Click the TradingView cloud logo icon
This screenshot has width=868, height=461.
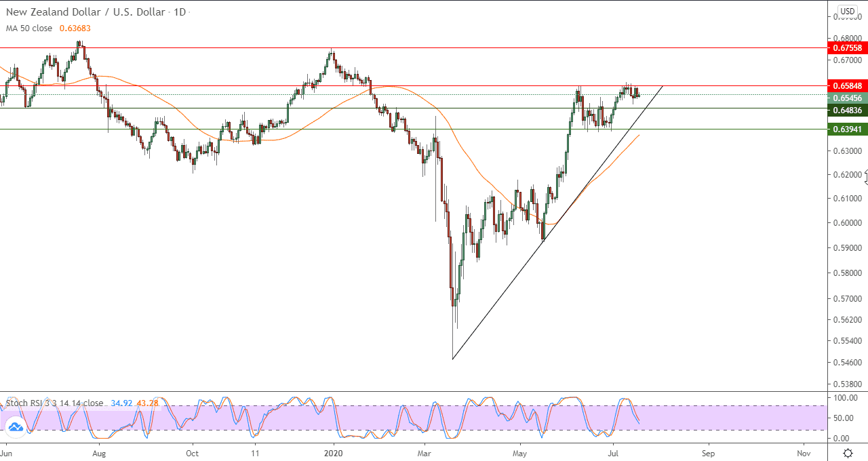click(x=15, y=427)
